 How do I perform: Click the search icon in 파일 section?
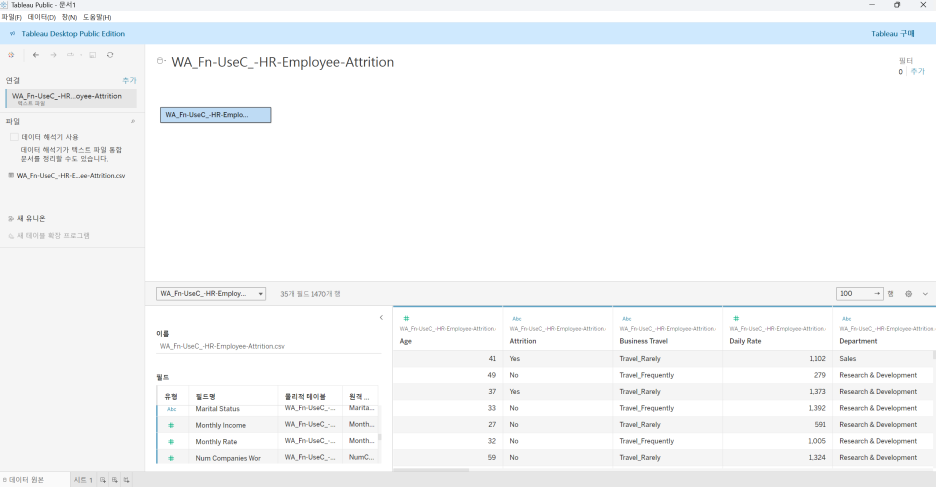[133, 121]
